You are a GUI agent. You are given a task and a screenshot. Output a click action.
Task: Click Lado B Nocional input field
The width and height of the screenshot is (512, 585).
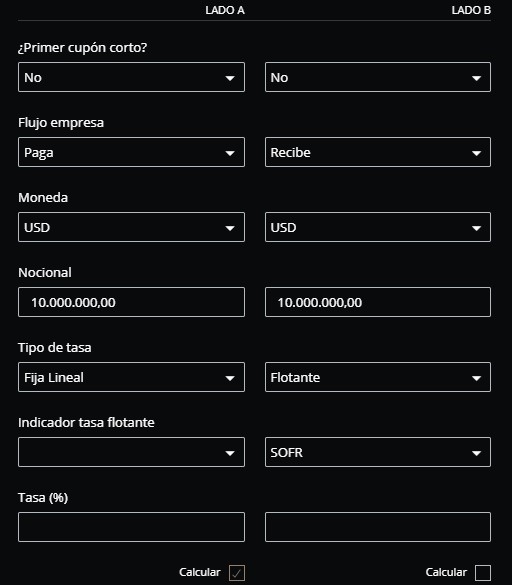pos(378,302)
